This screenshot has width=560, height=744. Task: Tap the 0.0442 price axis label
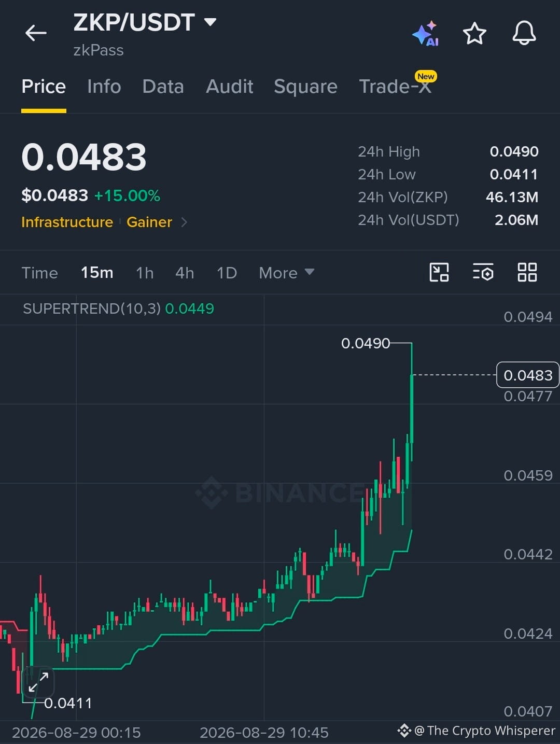click(528, 554)
